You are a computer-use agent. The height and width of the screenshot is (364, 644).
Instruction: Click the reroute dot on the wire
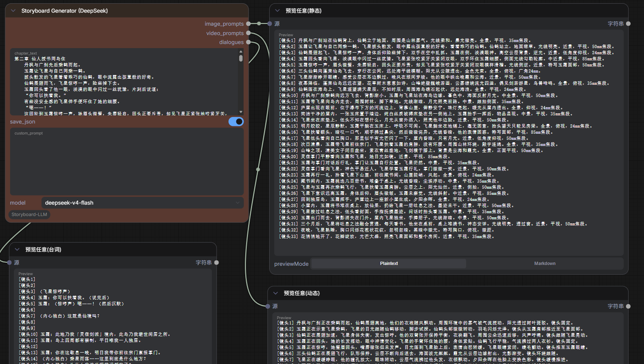pos(258,169)
